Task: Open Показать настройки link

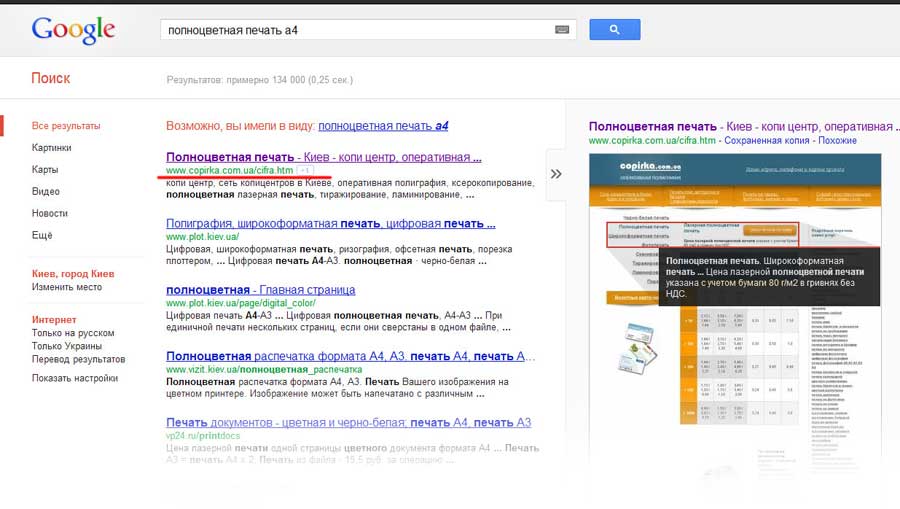Action: pos(75,378)
